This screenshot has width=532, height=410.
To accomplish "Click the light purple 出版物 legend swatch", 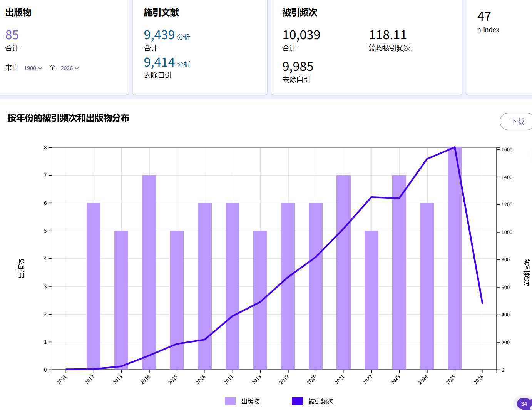I will 230,401.
